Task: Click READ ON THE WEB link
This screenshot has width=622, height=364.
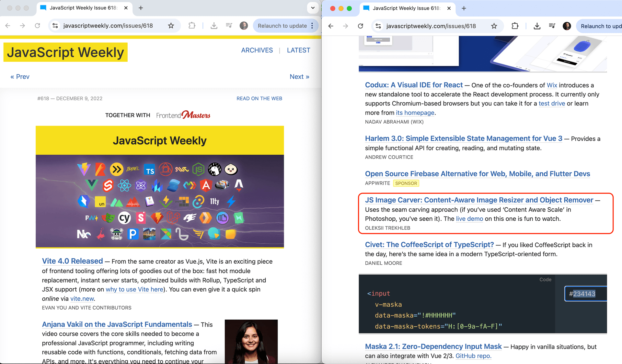Action: coord(259,98)
